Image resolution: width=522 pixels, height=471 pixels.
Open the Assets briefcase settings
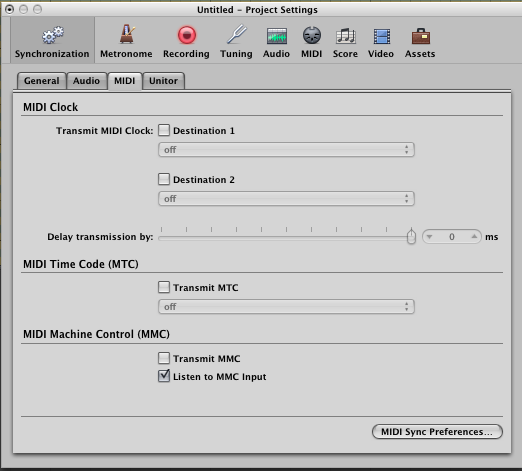pyautogui.click(x=421, y=36)
